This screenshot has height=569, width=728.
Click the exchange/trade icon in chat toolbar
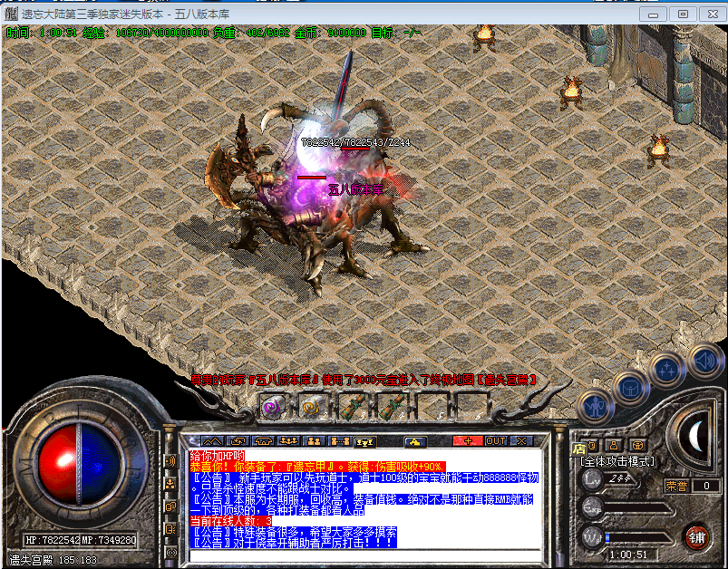238,441
